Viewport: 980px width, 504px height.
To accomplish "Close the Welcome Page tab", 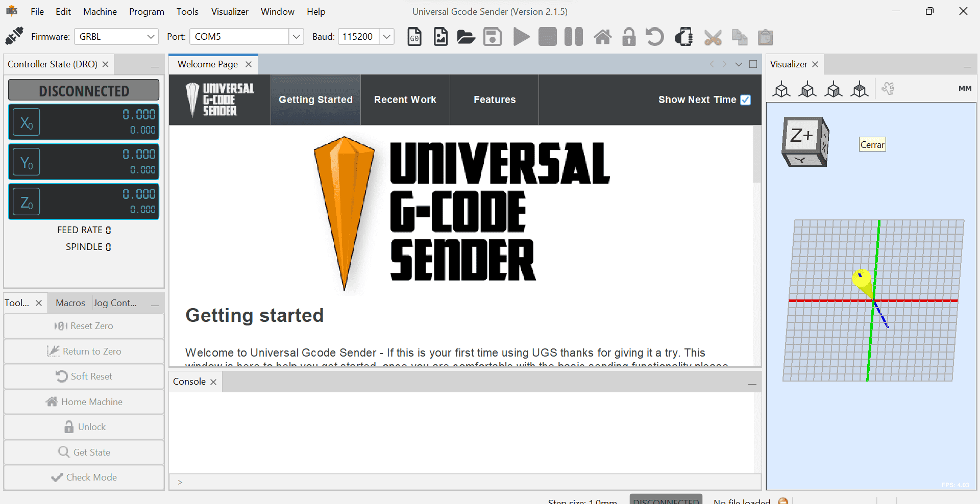I will click(x=249, y=64).
